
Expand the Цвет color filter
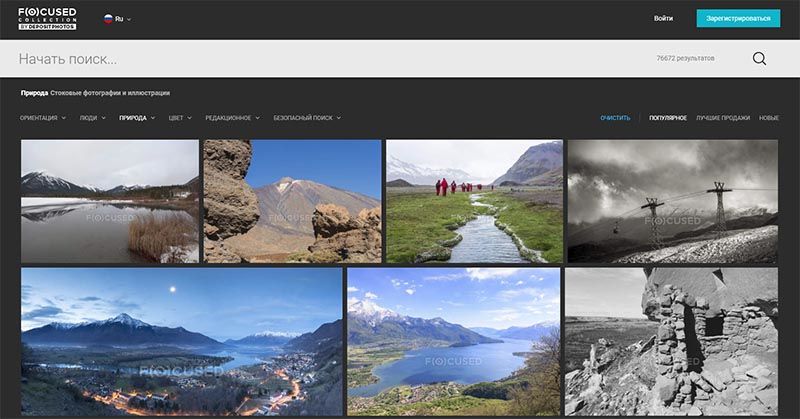pos(180,118)
